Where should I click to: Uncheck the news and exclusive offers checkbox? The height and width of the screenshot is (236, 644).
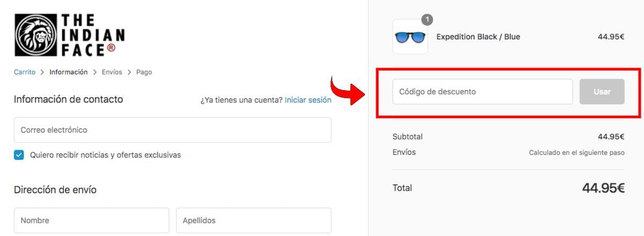[x=19, y=155]
